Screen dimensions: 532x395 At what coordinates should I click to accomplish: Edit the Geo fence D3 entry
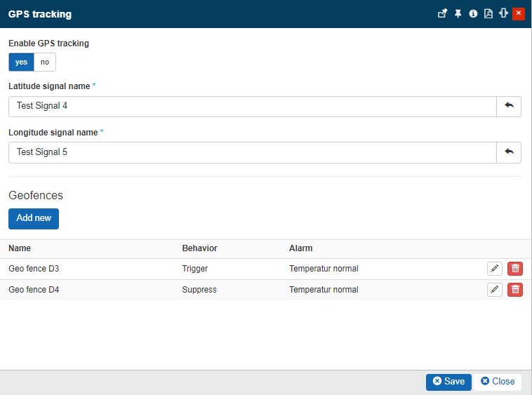[495, 269]
